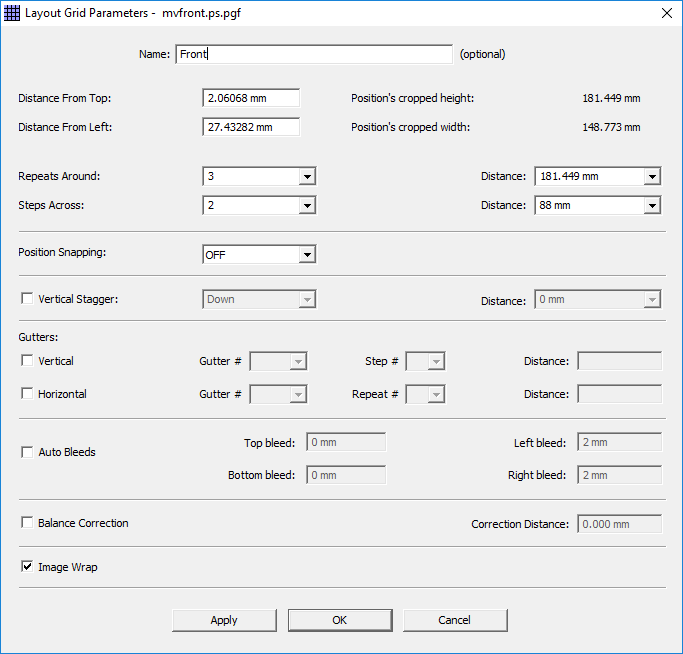Open the Position Snapping dropdown
683x654 pixels.
307,255
